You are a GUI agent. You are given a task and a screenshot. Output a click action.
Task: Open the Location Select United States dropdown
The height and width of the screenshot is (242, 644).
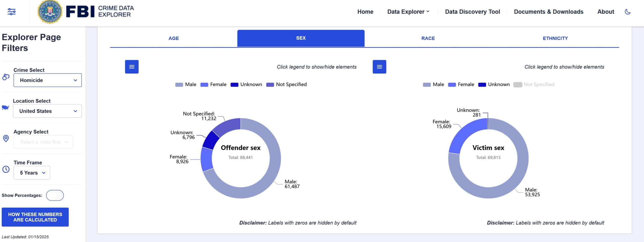(47, 111)
